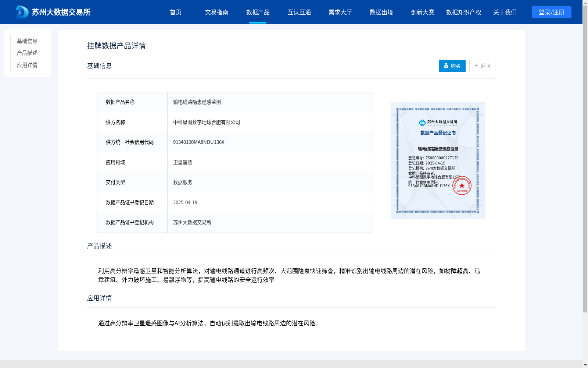Open the 首页 menu item
Image resolution: width=588 pixels, height=368 pixels.
[x=176, y=12]
